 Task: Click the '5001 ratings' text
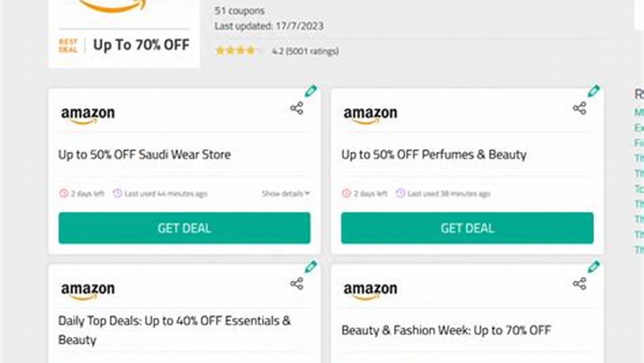click(x=313, y=51)
